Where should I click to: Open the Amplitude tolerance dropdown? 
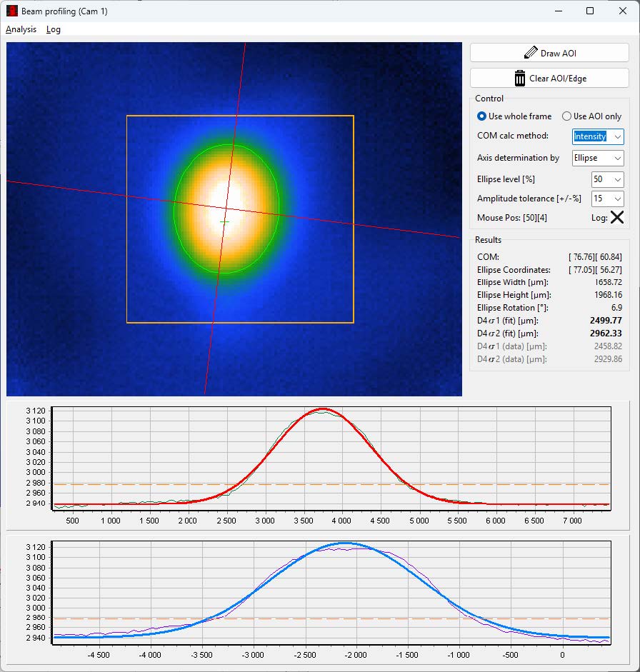pos(616,199)
